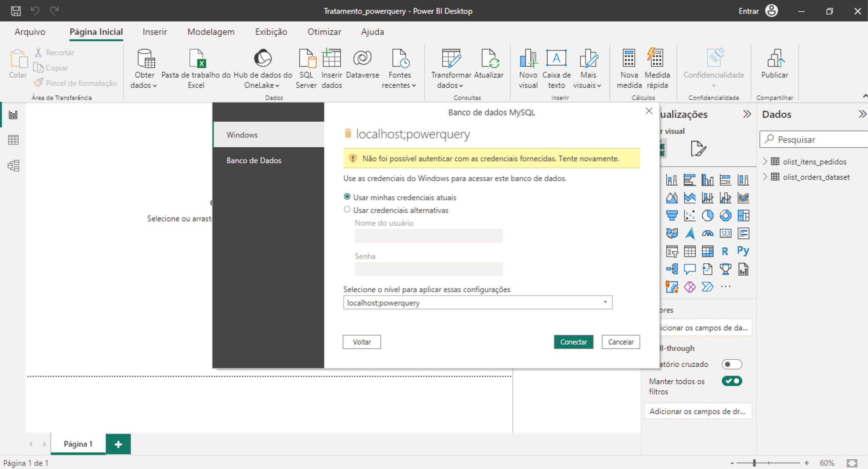This screenshot has height=469, width=868.
Task: Select the pie chart visual
Action: click(708, 215)
